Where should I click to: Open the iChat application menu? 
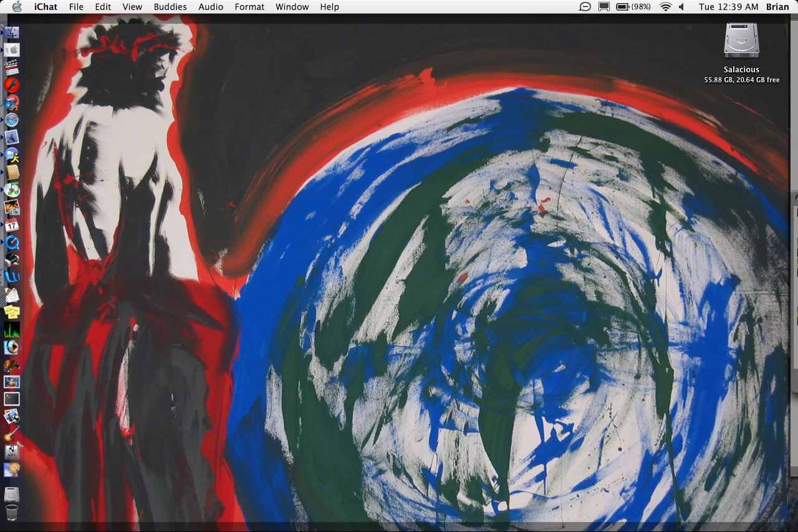click(x=45, y=7)
